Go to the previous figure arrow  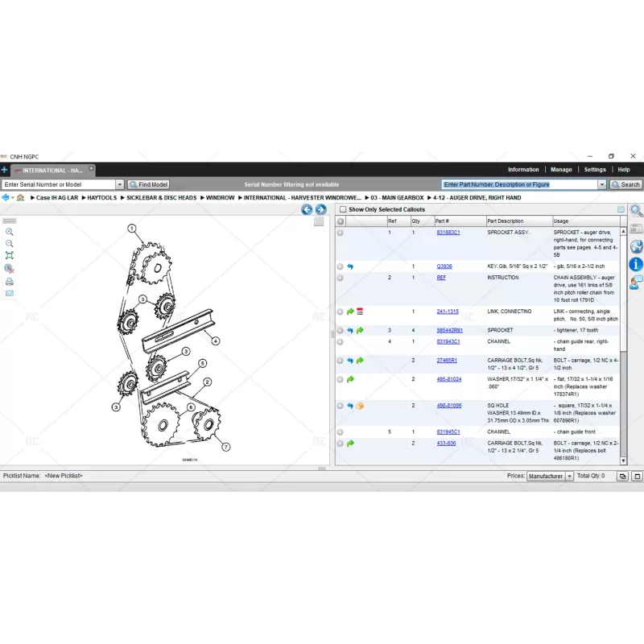point(307,209)
